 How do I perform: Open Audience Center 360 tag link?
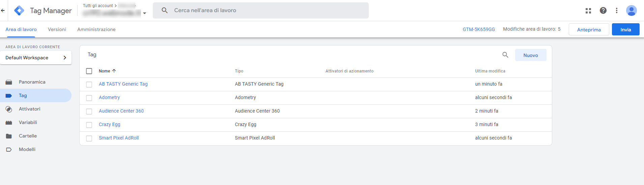(x=121, y=111)
